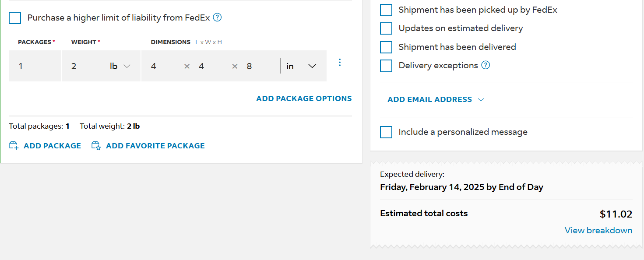644x260 pixels.
Task: Expand the Add Email Address section
Action: tap(436, 99)
